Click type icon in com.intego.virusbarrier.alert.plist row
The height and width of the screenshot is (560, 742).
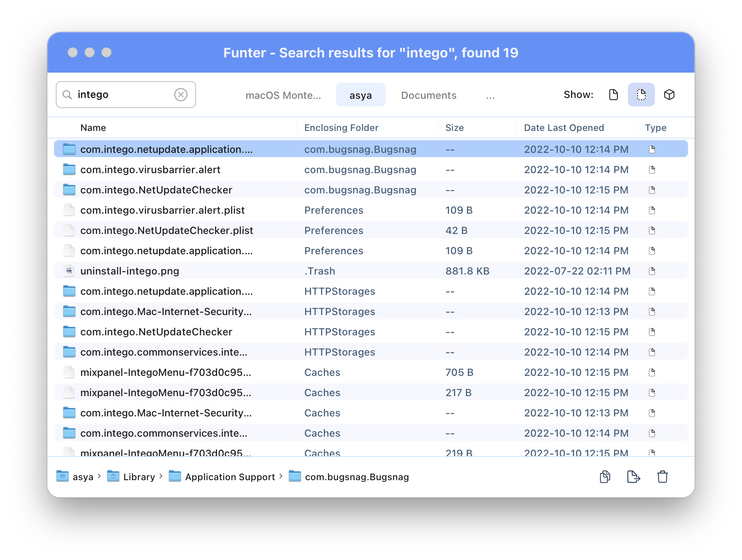652,210
